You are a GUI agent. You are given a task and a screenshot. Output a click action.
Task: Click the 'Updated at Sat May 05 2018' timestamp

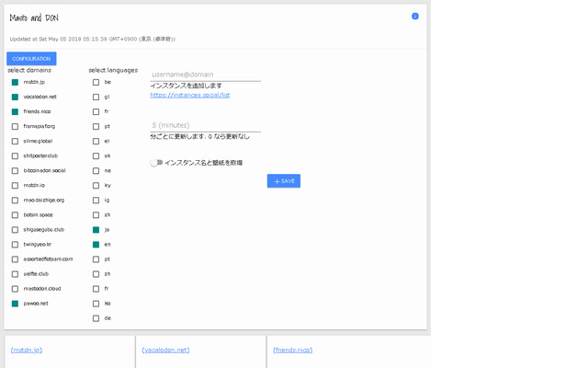coord(92,39)
